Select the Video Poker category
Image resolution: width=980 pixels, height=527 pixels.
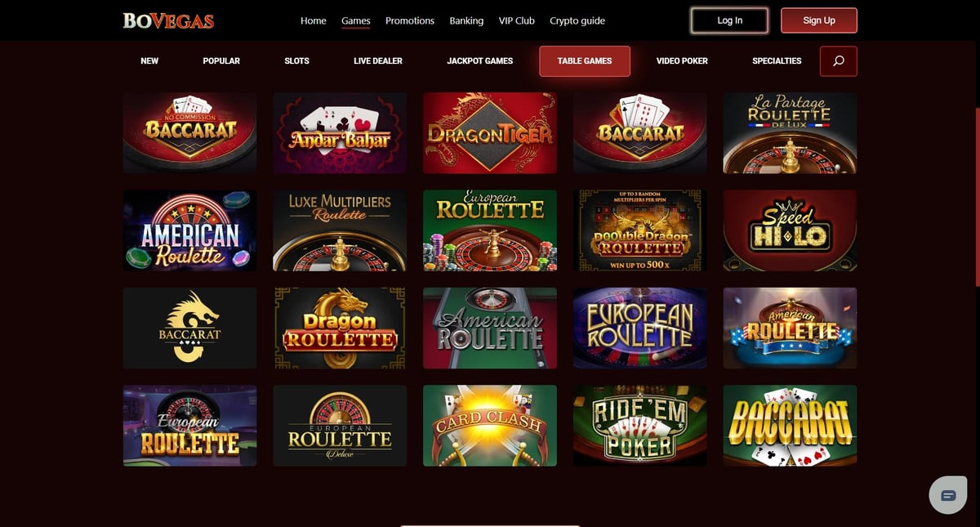tap(682, 61)
